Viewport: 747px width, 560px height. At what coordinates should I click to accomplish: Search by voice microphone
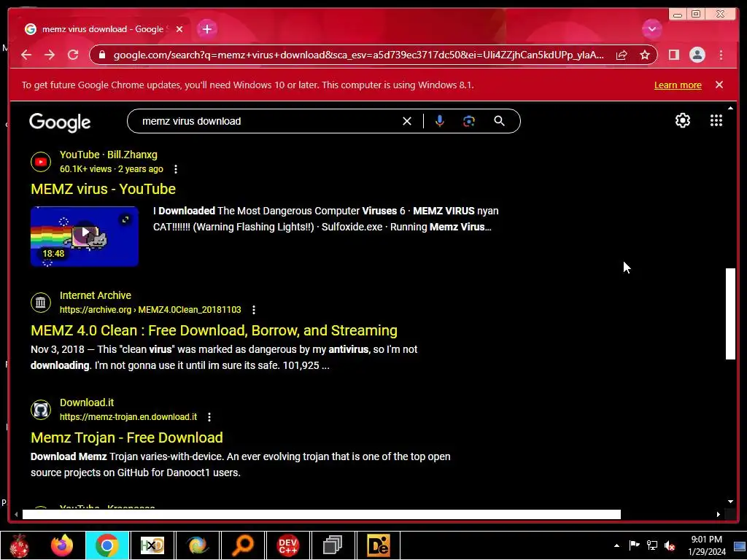[x=439, y=121]
